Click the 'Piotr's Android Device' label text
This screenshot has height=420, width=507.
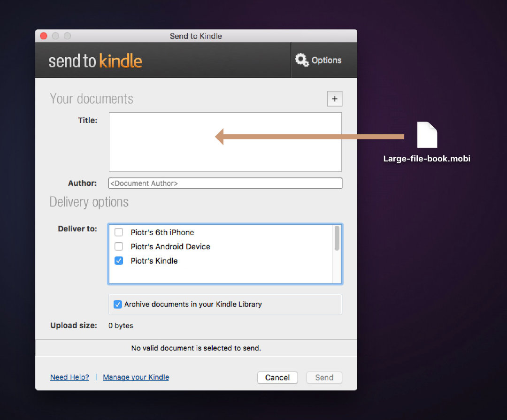(x=170, y=246)
